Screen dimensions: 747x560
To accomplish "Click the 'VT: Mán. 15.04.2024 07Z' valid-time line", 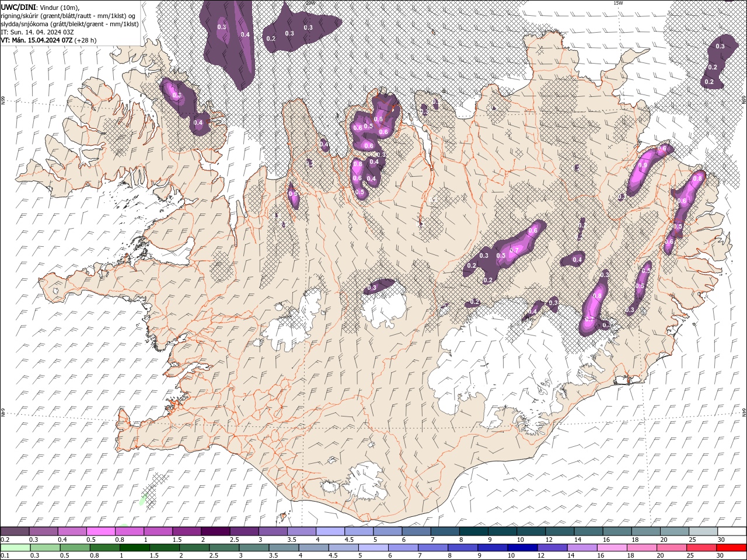I will click(48, 40).
